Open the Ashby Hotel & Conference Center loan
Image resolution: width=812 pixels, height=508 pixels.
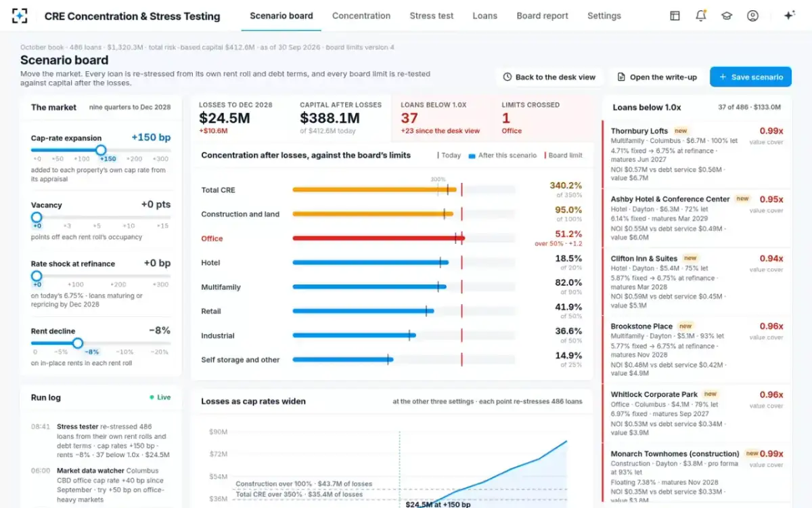(x=696, y=218)
